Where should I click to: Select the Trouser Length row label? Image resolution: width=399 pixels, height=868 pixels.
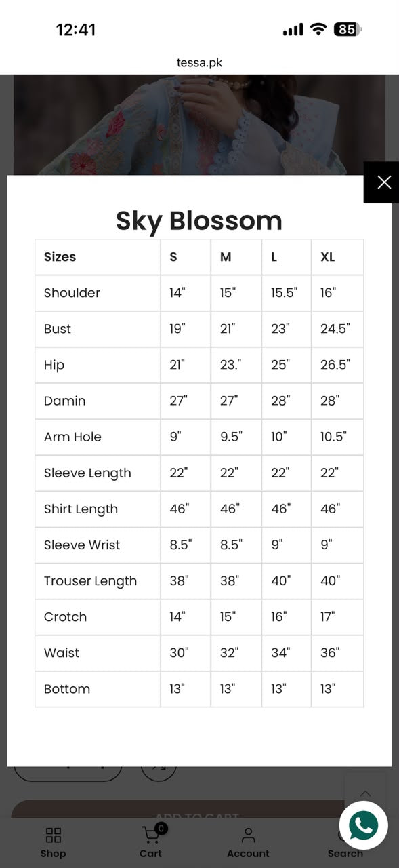[x=90, y=581]
